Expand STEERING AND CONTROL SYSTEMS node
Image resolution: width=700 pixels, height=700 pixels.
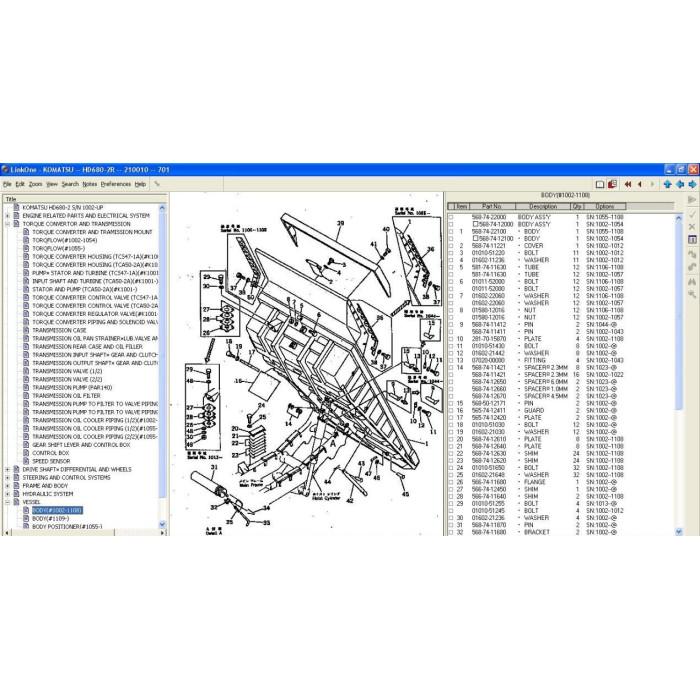pos(7,478)
